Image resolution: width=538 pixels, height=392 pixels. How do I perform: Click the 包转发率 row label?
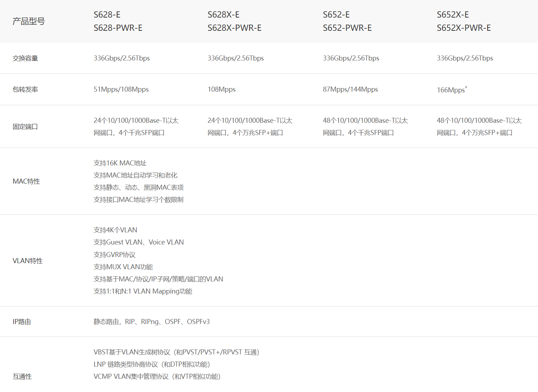pos(25,89)
